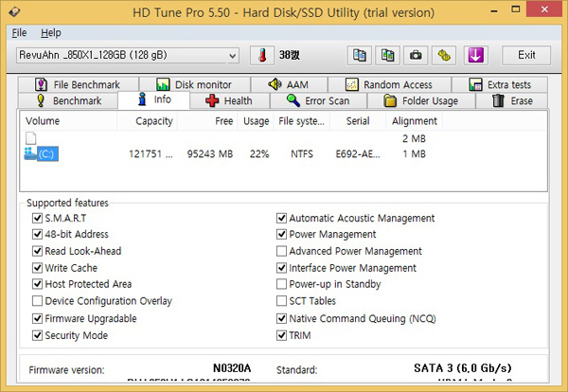Click the temperature thermometer icon
Image resolution: width=568 pixels, height=392 pixels.
pyautogui.click(x=262, y=56)
